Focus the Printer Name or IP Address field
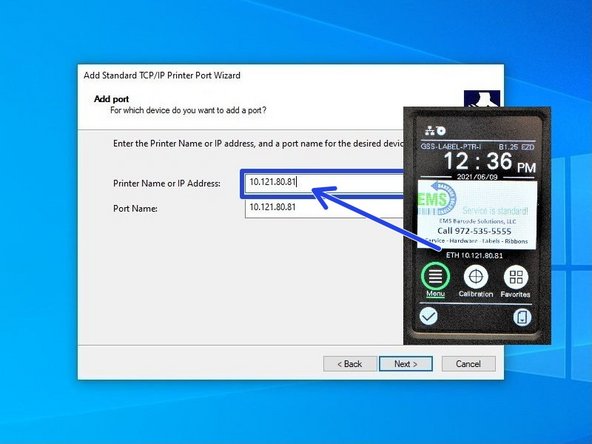 point(324,183)
